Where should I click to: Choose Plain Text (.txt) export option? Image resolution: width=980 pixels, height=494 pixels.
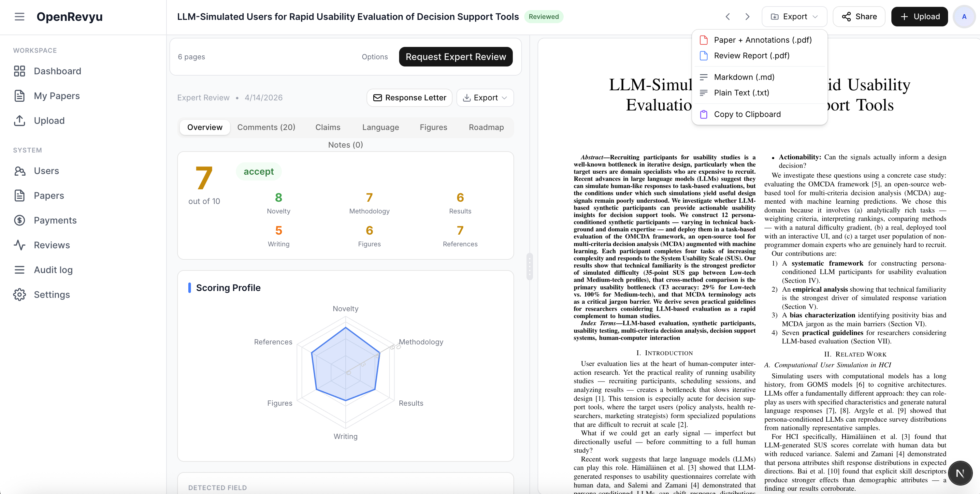pyautogui.click(x=759, y=93)
